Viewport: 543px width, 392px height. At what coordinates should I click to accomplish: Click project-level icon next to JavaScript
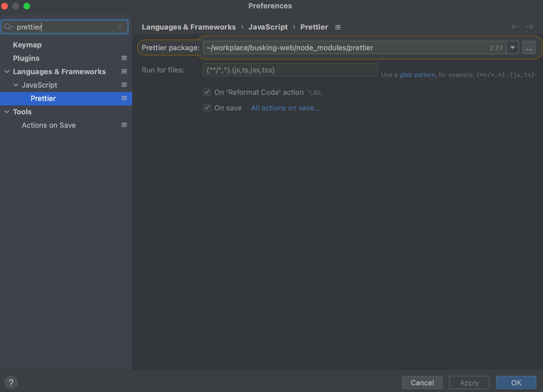coord(124,85)
